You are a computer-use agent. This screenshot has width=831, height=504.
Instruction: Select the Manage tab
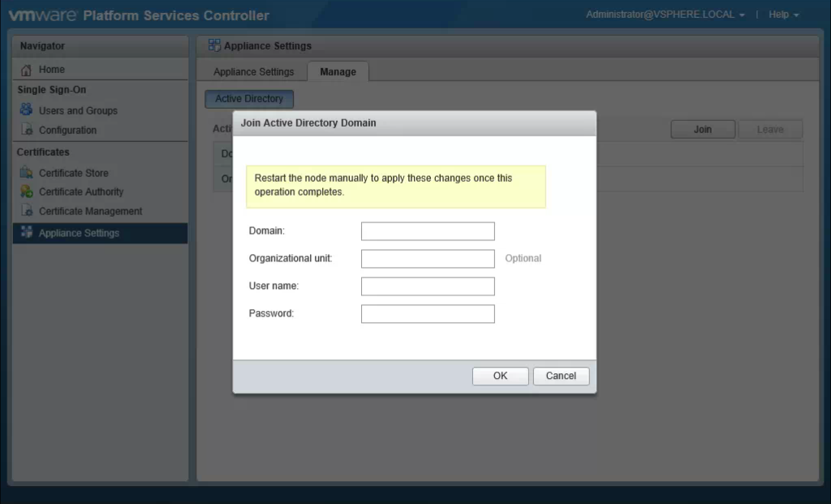338,71
